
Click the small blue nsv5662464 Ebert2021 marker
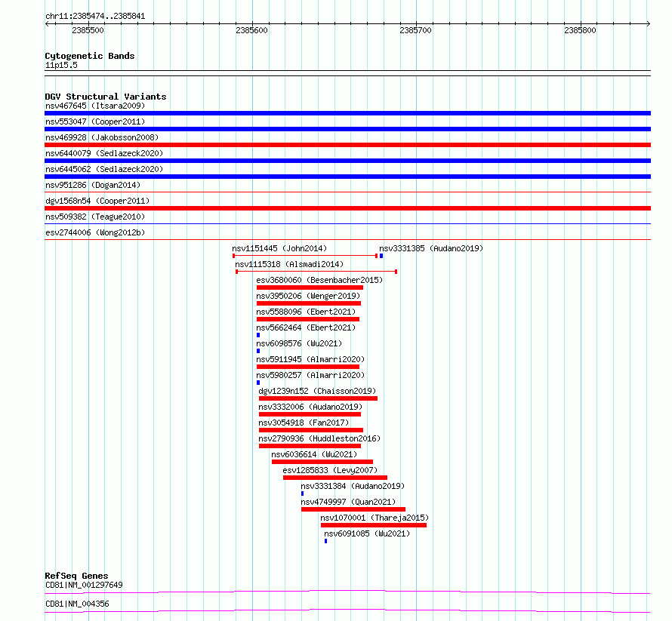point(258,335)
